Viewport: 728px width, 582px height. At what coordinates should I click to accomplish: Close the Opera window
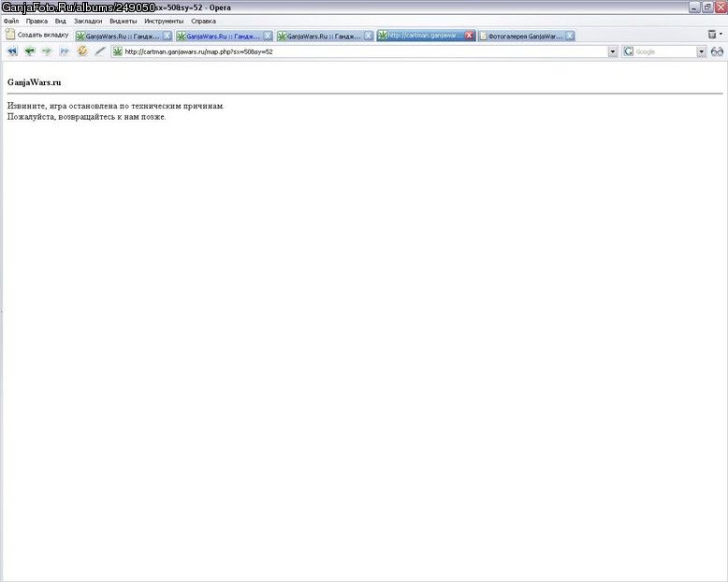pyautogui.click(x=721, y=7)
